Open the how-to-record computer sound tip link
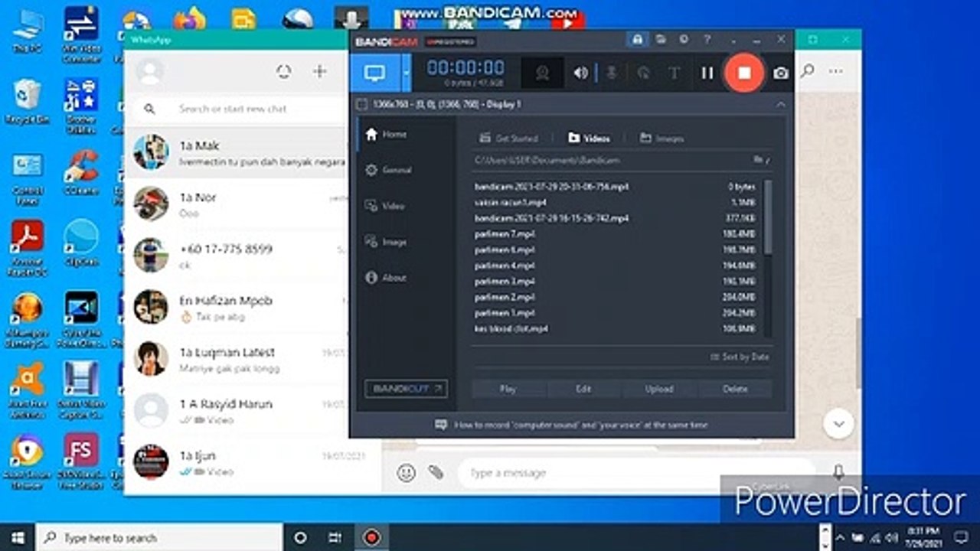 pyautogui.click(x=572, y=424)
